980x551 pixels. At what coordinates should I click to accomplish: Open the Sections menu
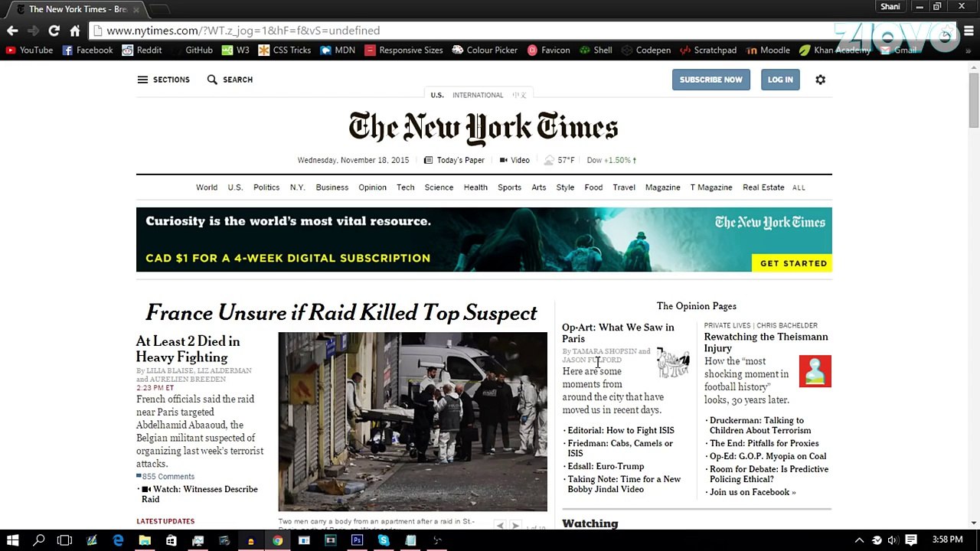(164, 80)
